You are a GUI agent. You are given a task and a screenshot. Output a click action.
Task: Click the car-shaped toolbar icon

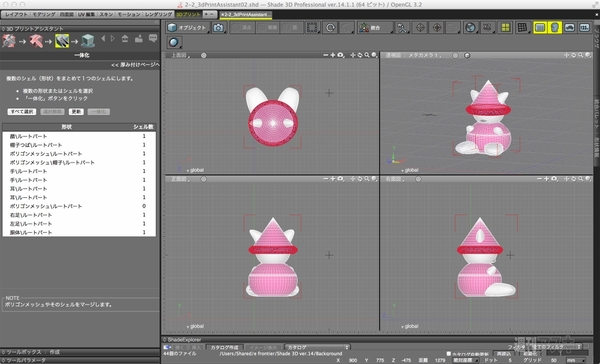click(x=569, y=28)
